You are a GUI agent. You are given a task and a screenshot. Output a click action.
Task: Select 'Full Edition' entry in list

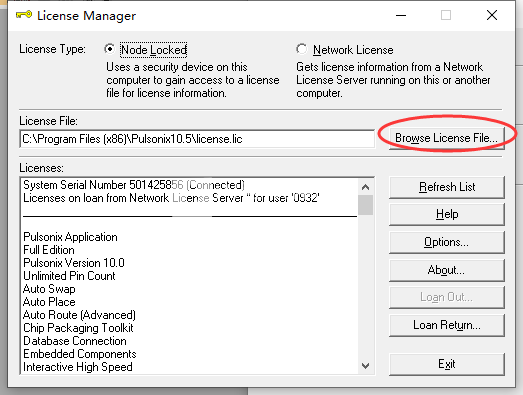(x=49, y=250)
